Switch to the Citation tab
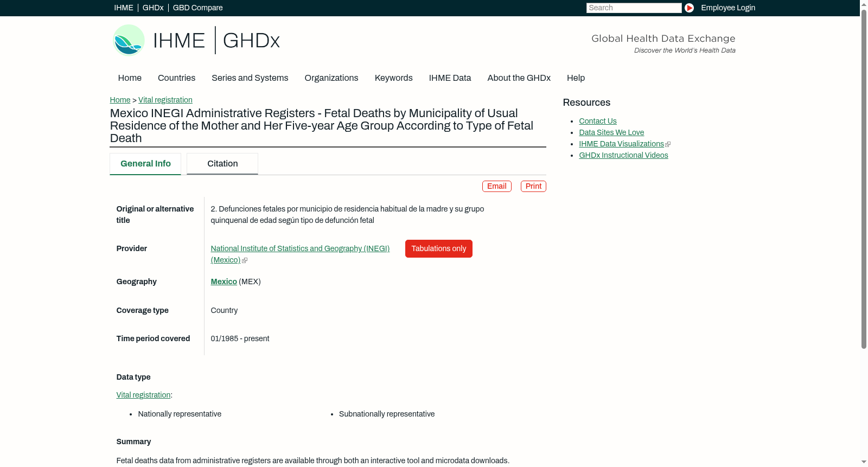 (x=222, y=164)
